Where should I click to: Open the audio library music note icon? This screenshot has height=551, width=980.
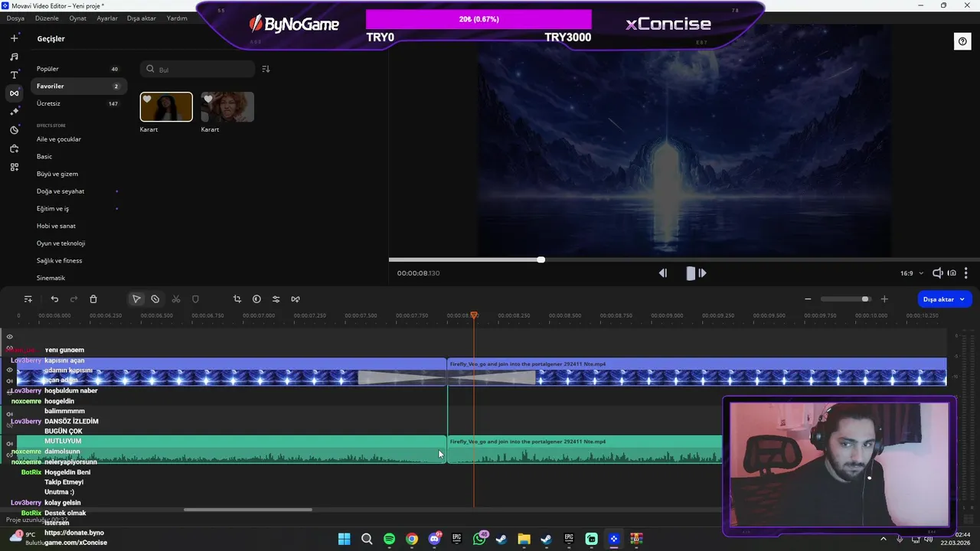click(14, 57)
